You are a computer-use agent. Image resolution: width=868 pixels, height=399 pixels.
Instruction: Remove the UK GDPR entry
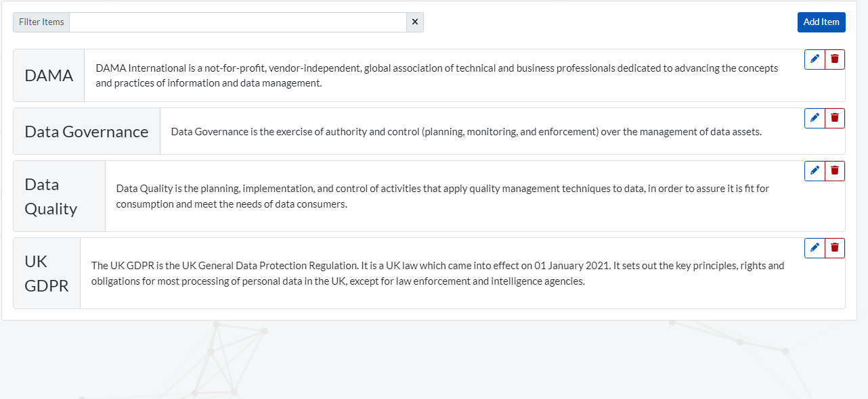click(x=835, y=248)
